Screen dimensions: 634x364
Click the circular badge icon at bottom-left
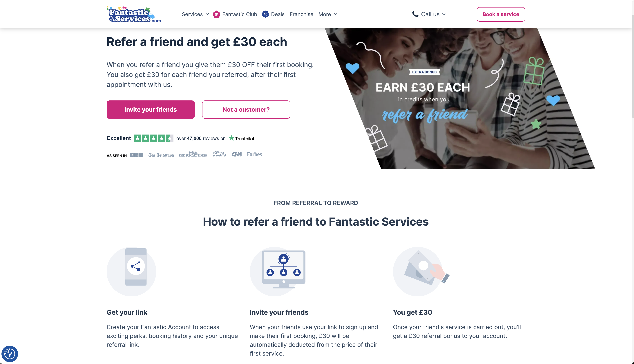coord(10,354)
